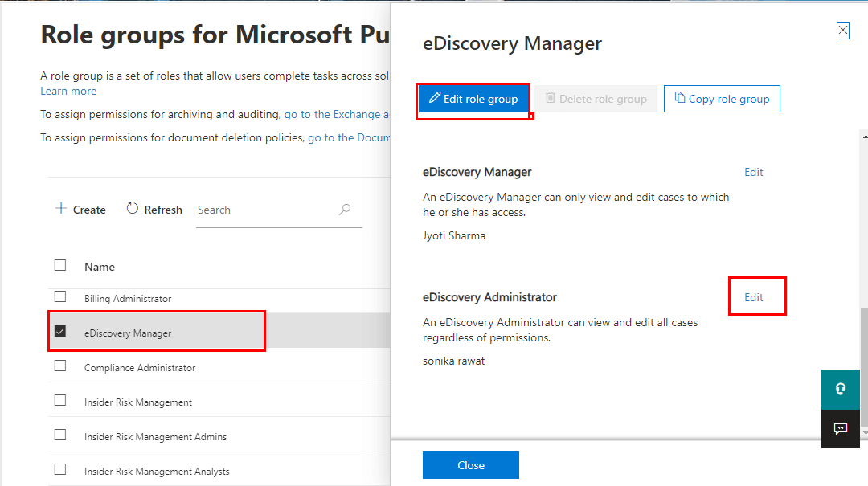Screen dimensions: 868x486
Task: Close the eDiscovery Manager panel with X icon
Action: coord(842,31)
